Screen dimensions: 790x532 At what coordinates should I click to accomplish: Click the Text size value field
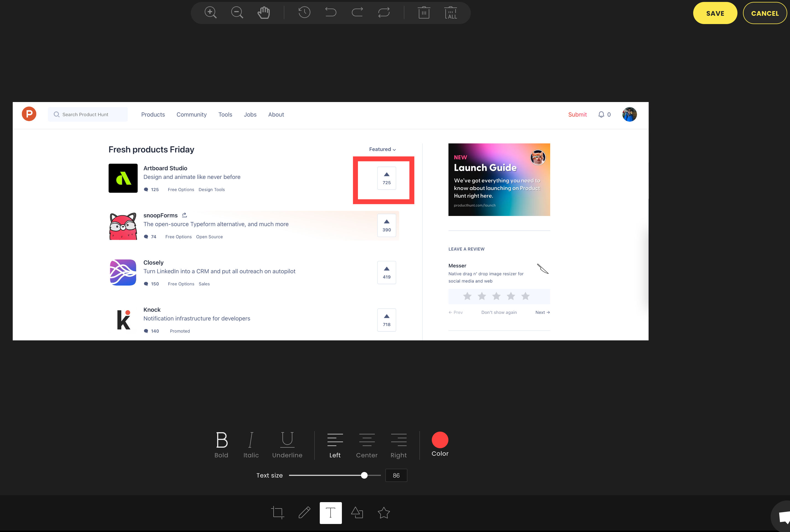(396, 475)
